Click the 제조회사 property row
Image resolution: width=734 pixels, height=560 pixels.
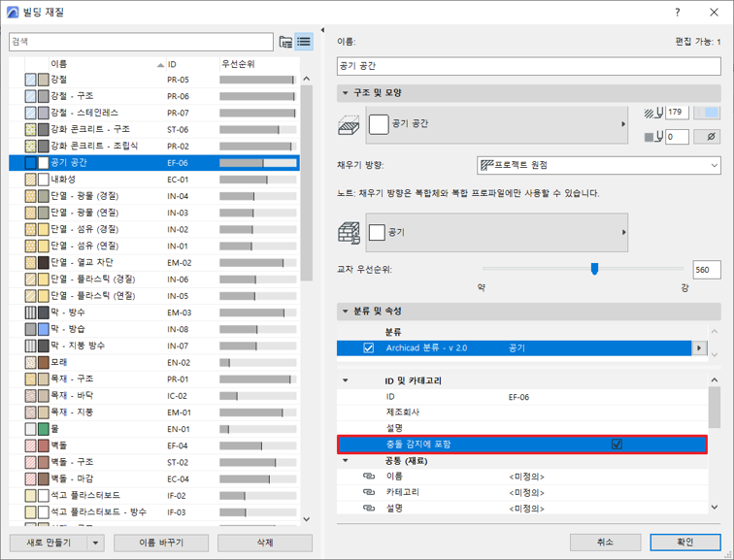click(x=522, y=412)
